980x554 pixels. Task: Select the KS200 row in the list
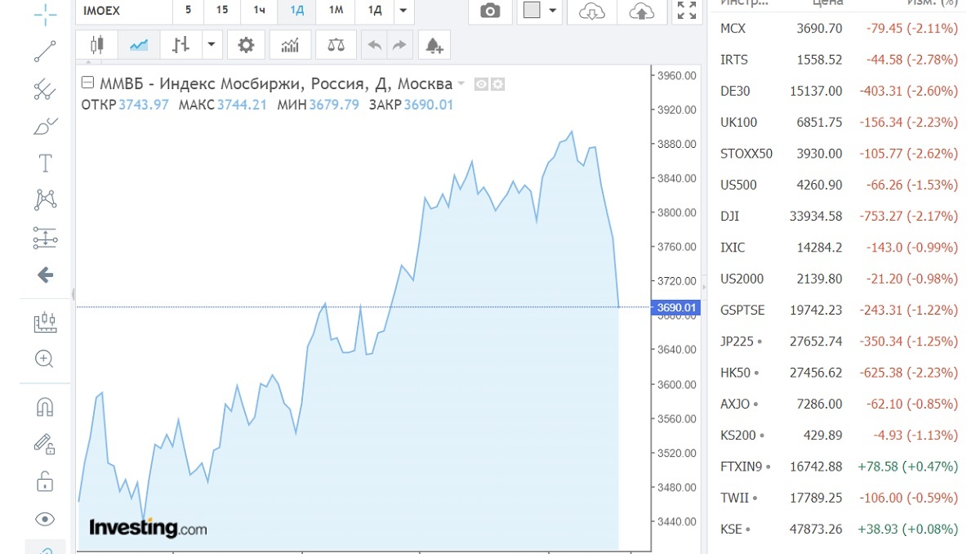(x=839, y=436)
